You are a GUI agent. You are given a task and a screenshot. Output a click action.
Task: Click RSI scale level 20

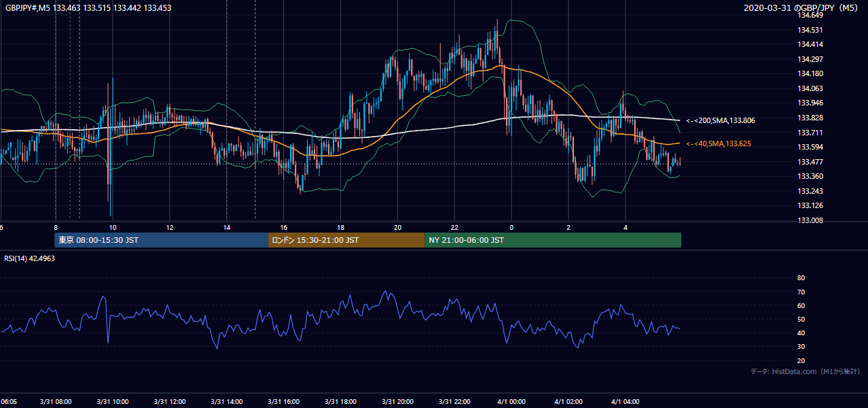801,360
